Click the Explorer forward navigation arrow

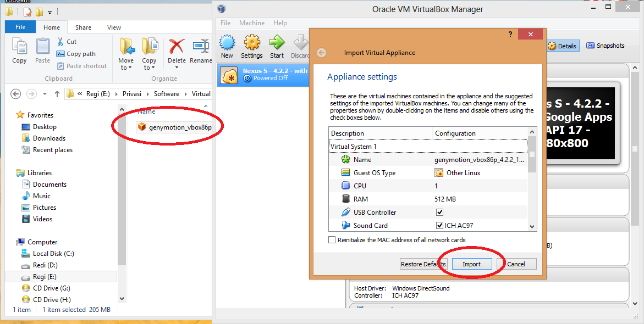tap(31, 94)
